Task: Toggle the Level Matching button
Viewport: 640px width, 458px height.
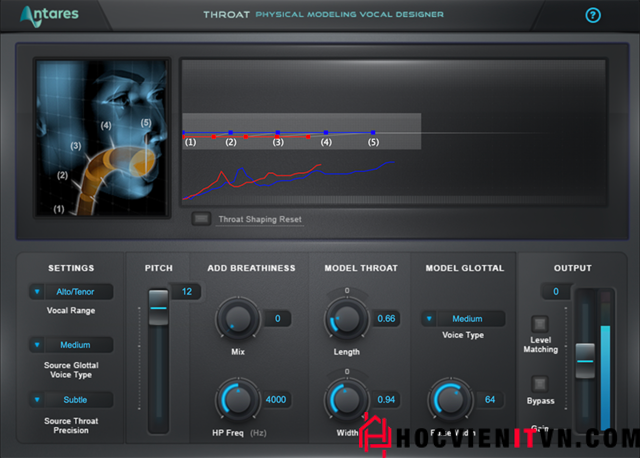Action: [x=540, y=324]
